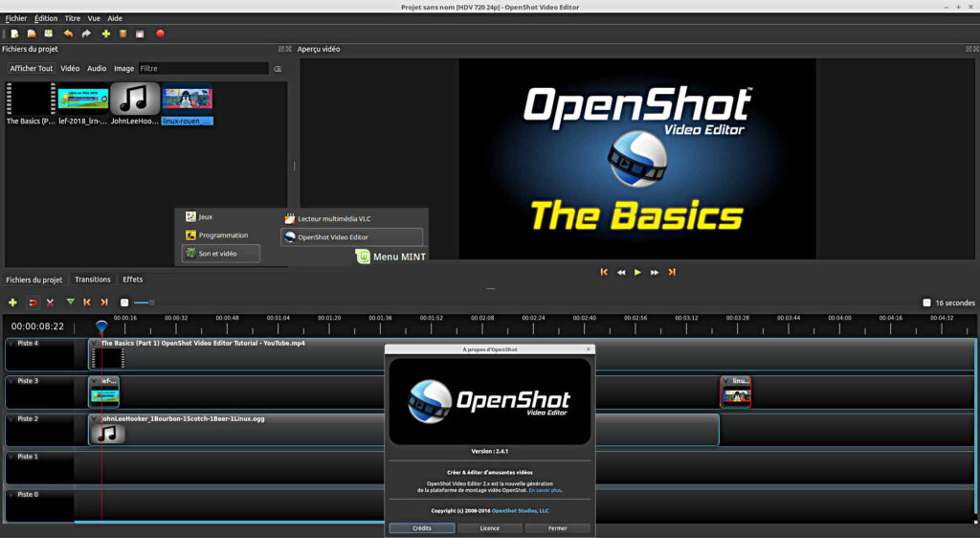
Task: Select the Son et vidéo category
Action: (221, 254)
